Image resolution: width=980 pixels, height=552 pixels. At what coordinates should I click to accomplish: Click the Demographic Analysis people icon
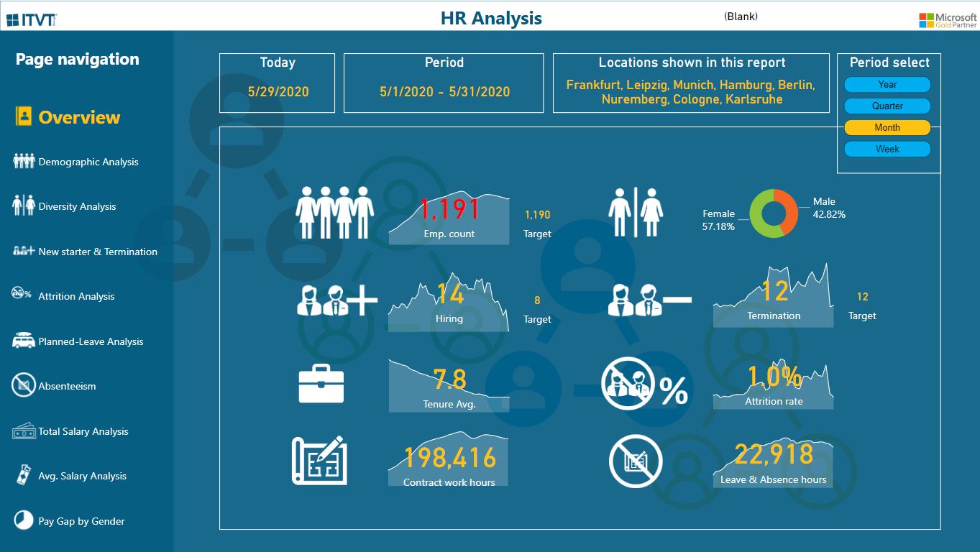pyautogui.click(x=24, y=161)
